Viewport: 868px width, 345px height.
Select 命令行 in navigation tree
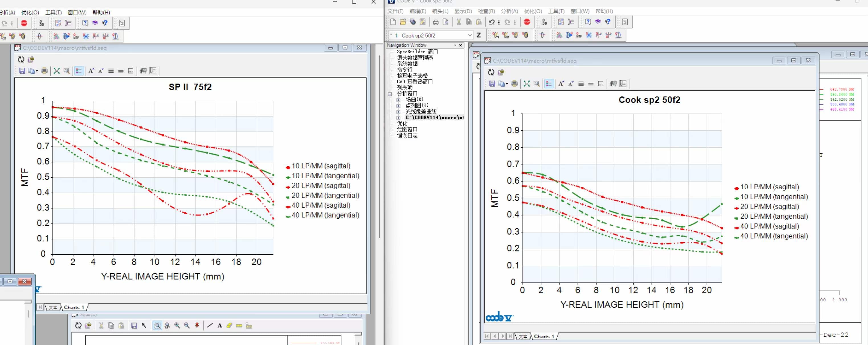[404, 70]
